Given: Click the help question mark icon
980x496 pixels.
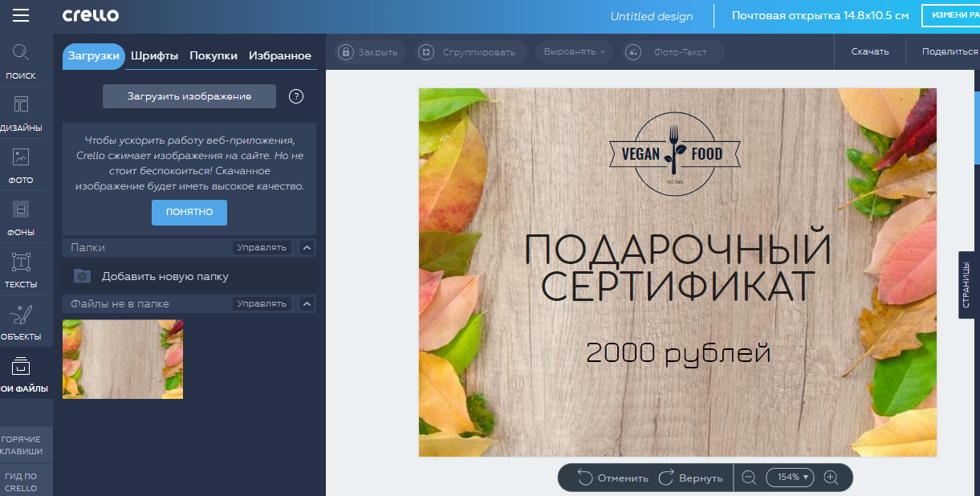Looking at the screenshot, I should [x=296, y=96].
